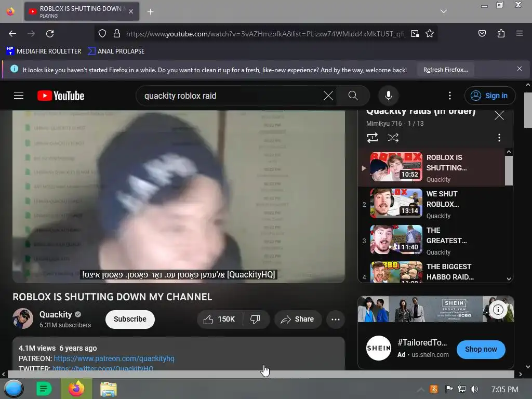The height and width of the screenshot is (399, 532).
Task: Open the SHEIN advertiser logo
Action: (x=379, y=348)
